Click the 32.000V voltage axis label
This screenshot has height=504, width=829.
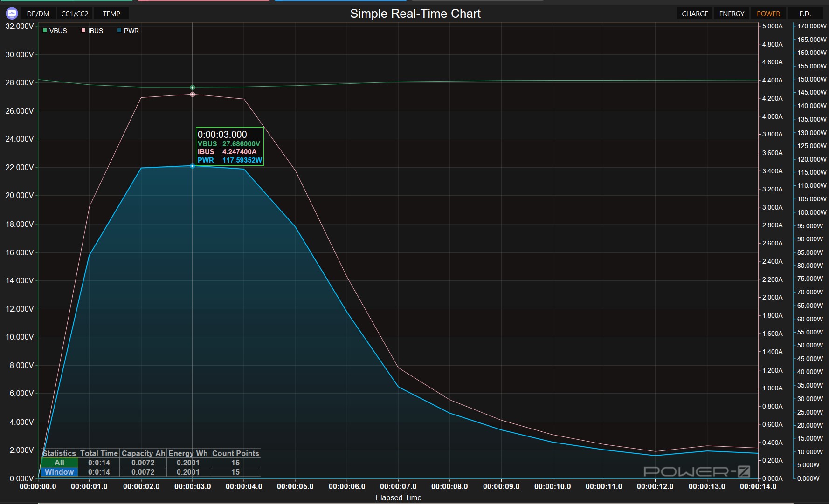coord(20,26)
